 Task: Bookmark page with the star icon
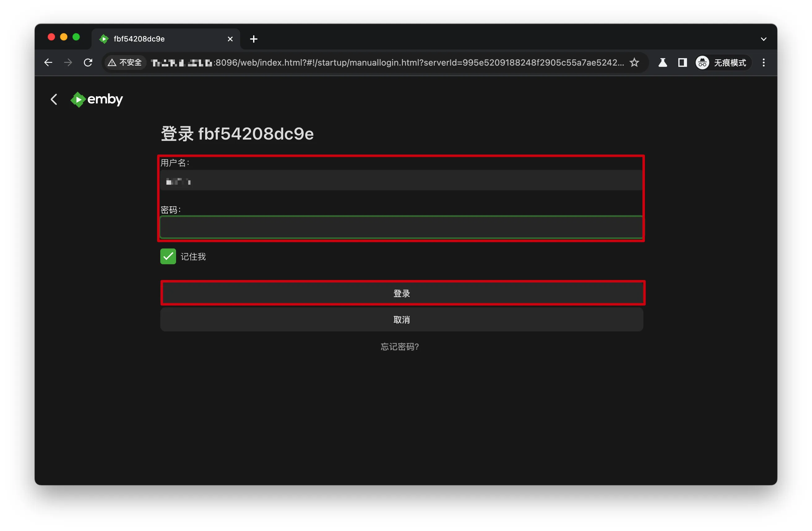[x=635, y=63]
